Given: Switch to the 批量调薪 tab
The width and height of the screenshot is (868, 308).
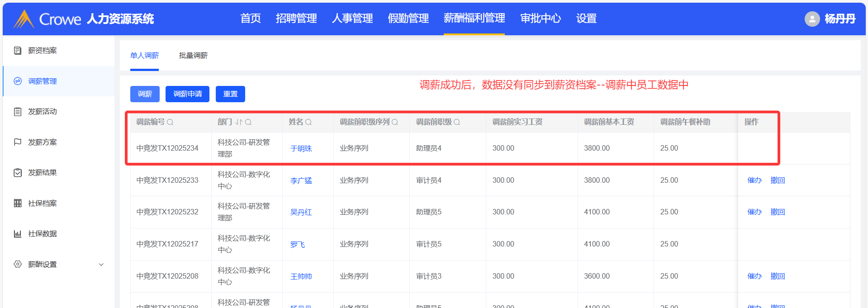Looking at the screenshot, I should click(x=193, y=56).
